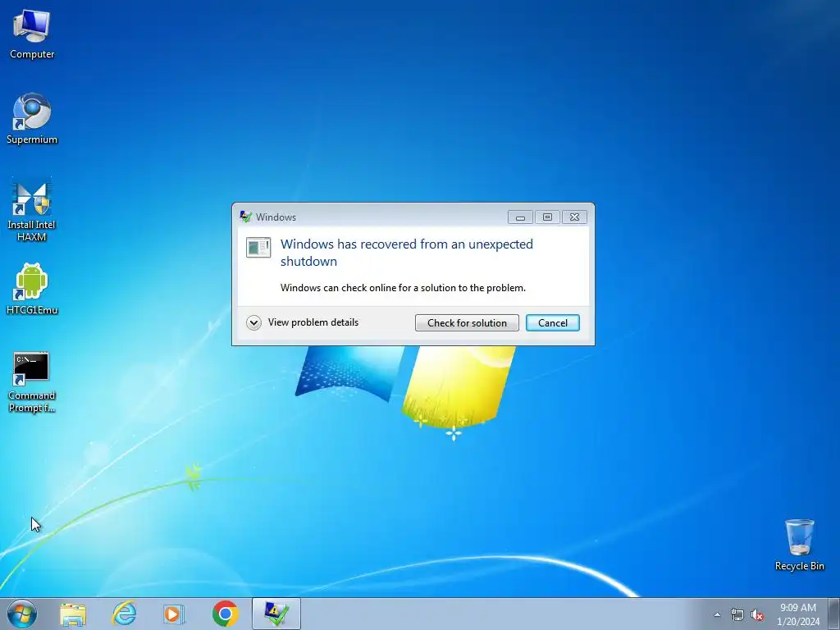This screenshot has height=630, width=840.
Task: Open the clock showing 9:09 AM
Action: tap(798, 614)
